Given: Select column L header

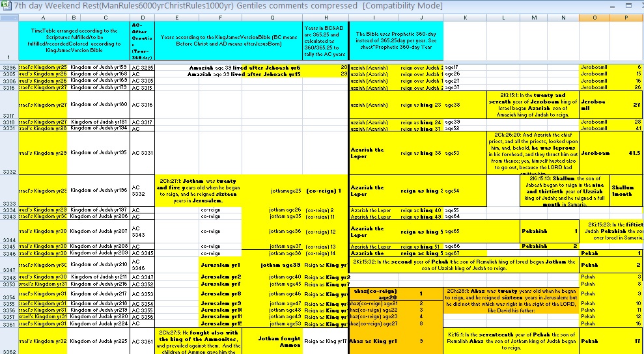Looking at the screenshot, I should (503, 18).
